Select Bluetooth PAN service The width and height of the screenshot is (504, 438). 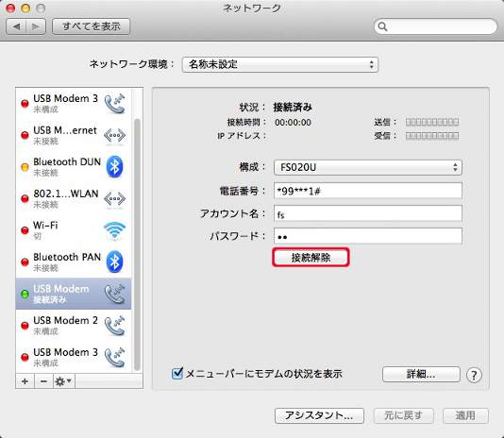click(74, 261)
